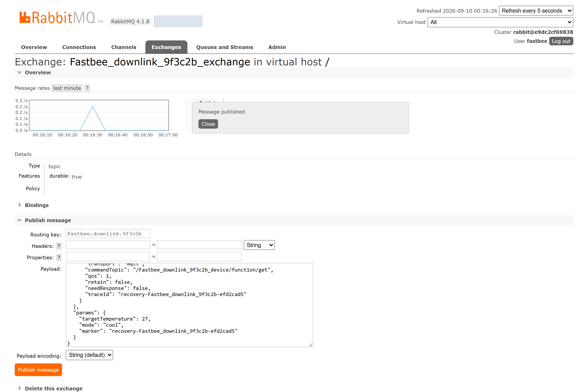Log out of the fastbee user
588x392 pixels.
pyautogui.click(x=561, y=41)
